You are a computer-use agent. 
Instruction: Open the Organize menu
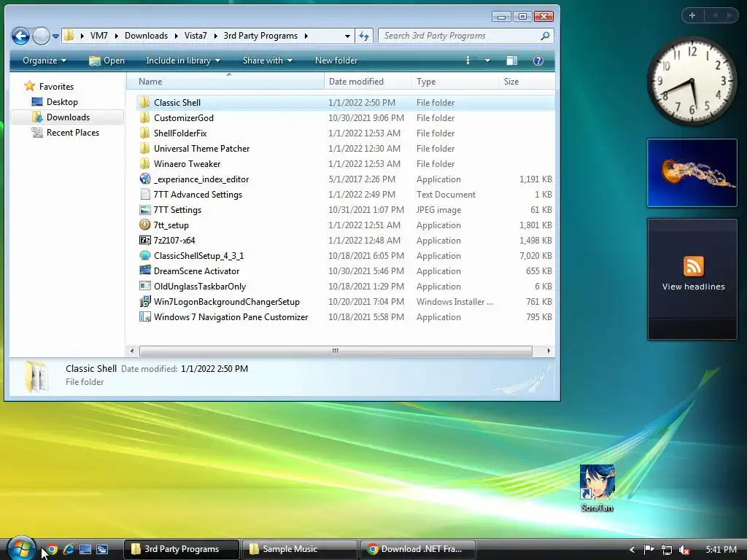[x=44, y=61]
